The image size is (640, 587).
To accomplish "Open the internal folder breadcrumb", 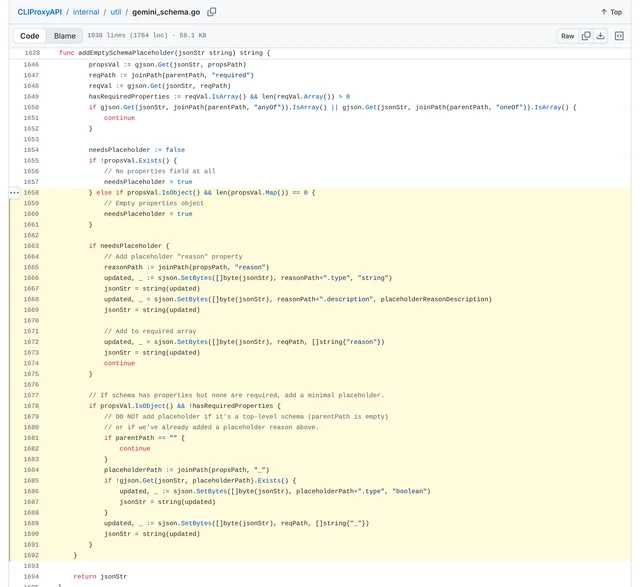I will point(86,12).
